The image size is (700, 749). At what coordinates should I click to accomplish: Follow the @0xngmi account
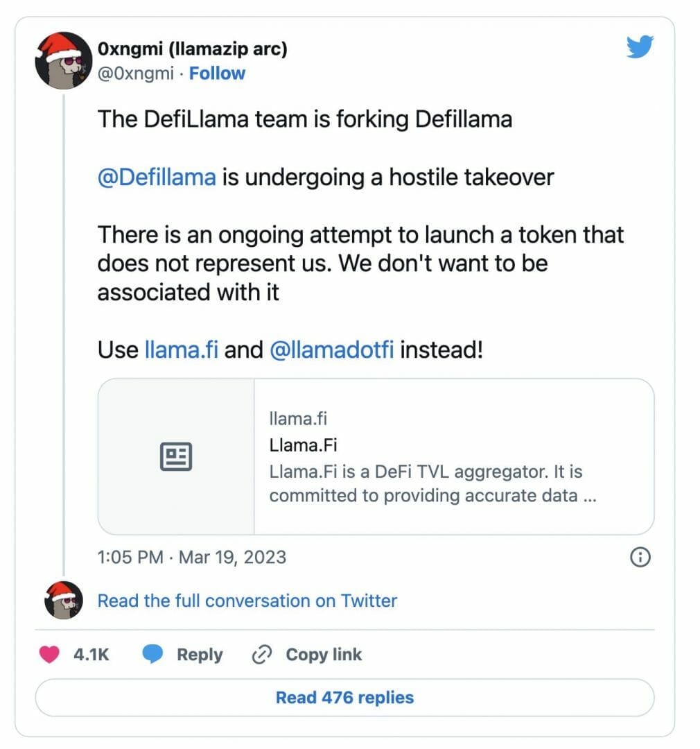click(218, 73)
